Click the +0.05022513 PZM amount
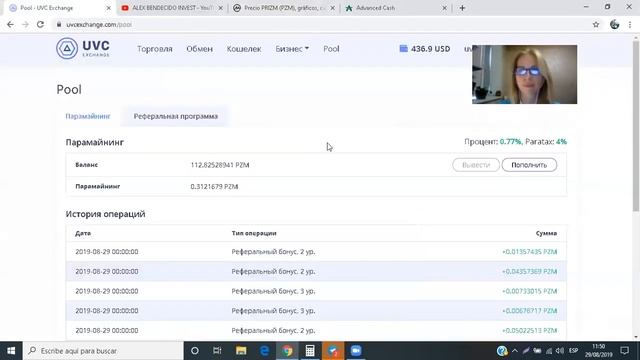Image resolution: width=640 pixels, height=360 pixels. coord(529,330)
